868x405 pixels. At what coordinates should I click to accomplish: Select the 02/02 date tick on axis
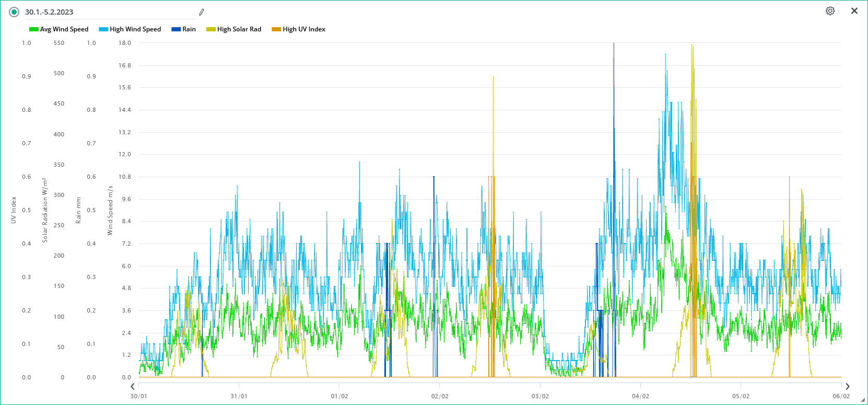coord(440,396)
